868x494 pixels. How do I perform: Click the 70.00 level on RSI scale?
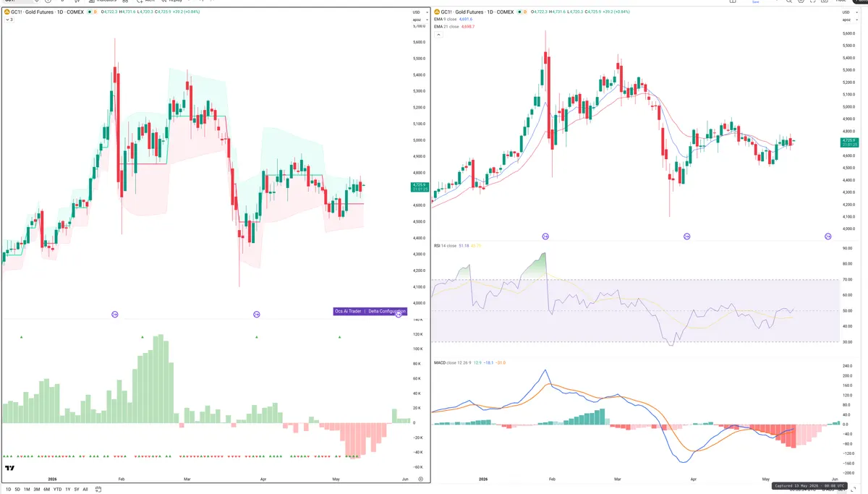[x=847, y=279]
